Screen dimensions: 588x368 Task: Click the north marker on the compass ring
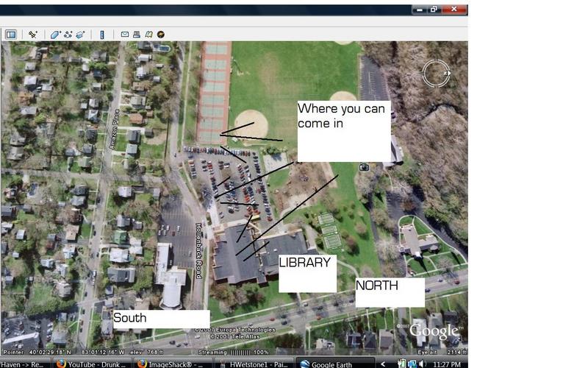(x=446, y=74)
